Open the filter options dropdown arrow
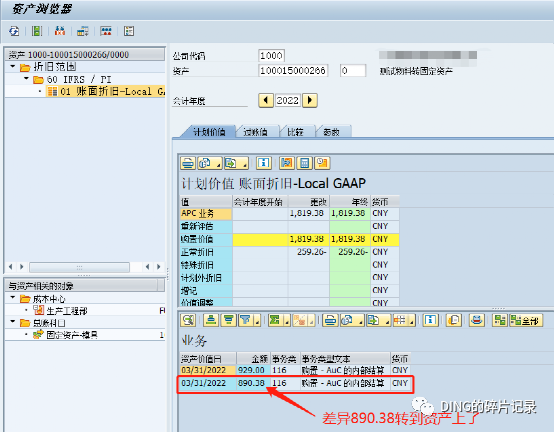Viewport: 554px width, 432px height. [x=257, y=321]
